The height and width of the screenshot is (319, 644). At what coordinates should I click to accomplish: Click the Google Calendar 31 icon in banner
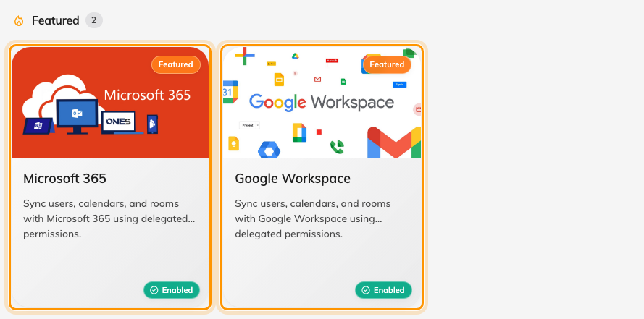click(230, 92)
